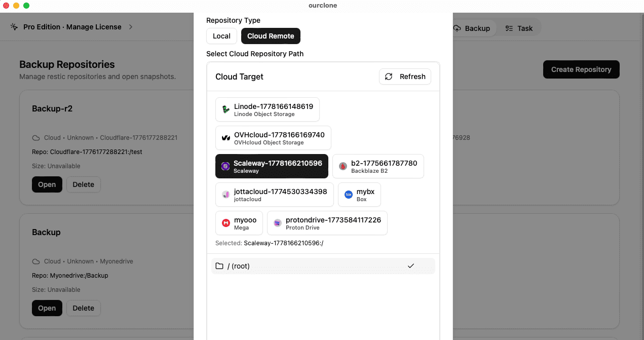Click Selected: Scaleway-1778166210596:/ text

pos(270,243)
